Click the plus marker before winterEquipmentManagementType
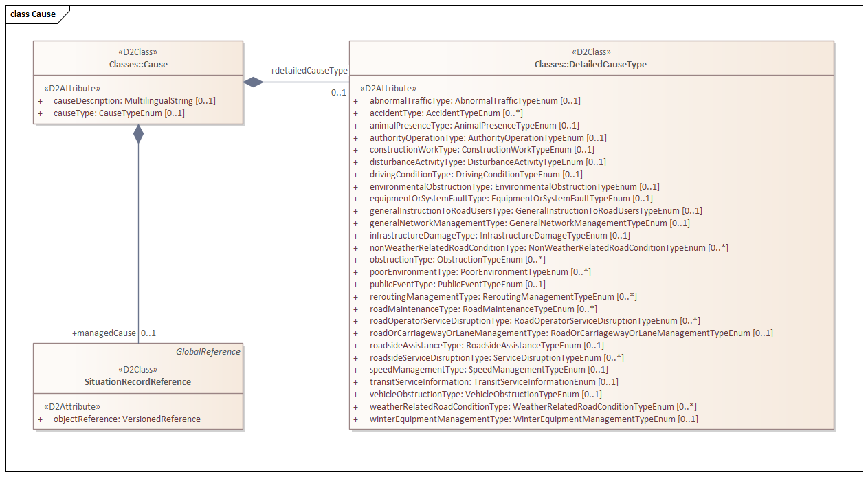 [x=356, y=419]
